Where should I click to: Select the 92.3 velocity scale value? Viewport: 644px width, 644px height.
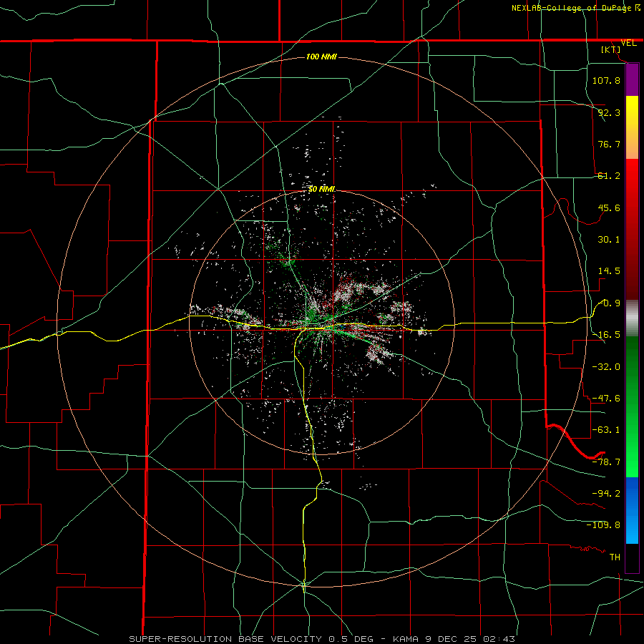point(609,112)
